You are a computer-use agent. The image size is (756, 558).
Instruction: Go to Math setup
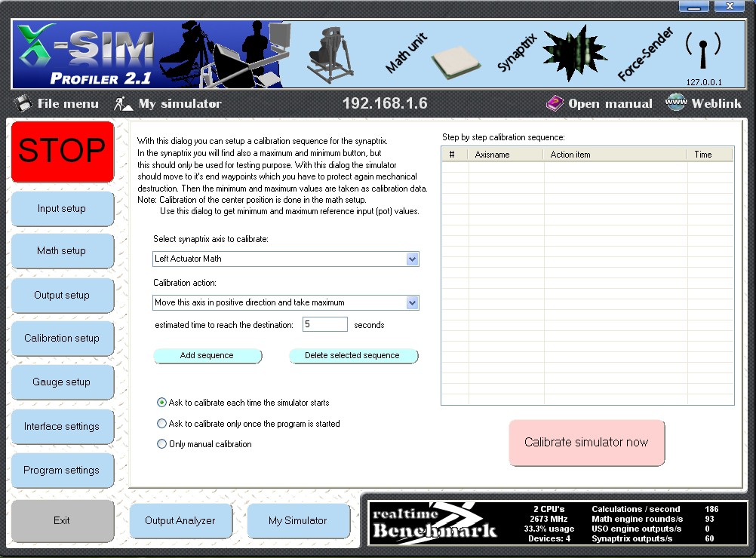[x=62, y=251]
